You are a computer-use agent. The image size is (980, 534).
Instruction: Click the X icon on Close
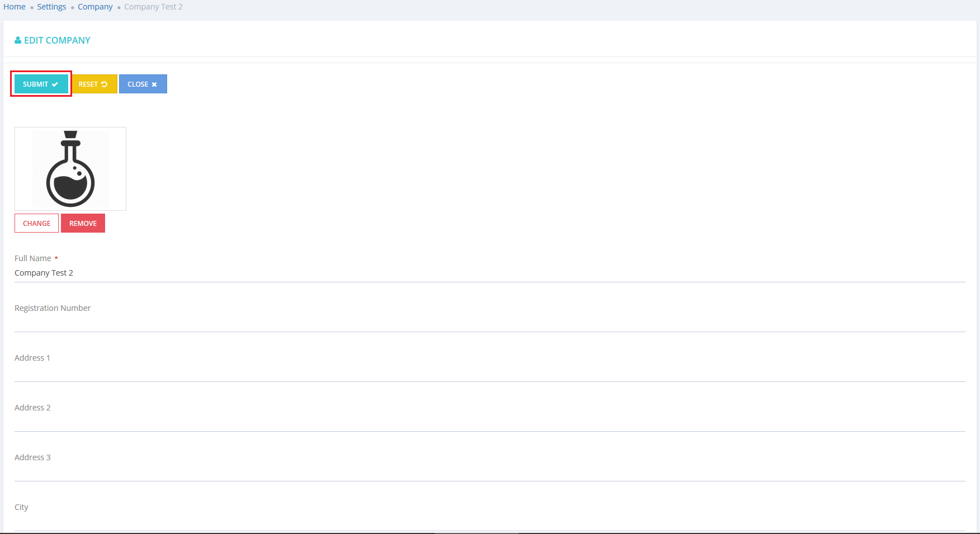pos(154,84)
